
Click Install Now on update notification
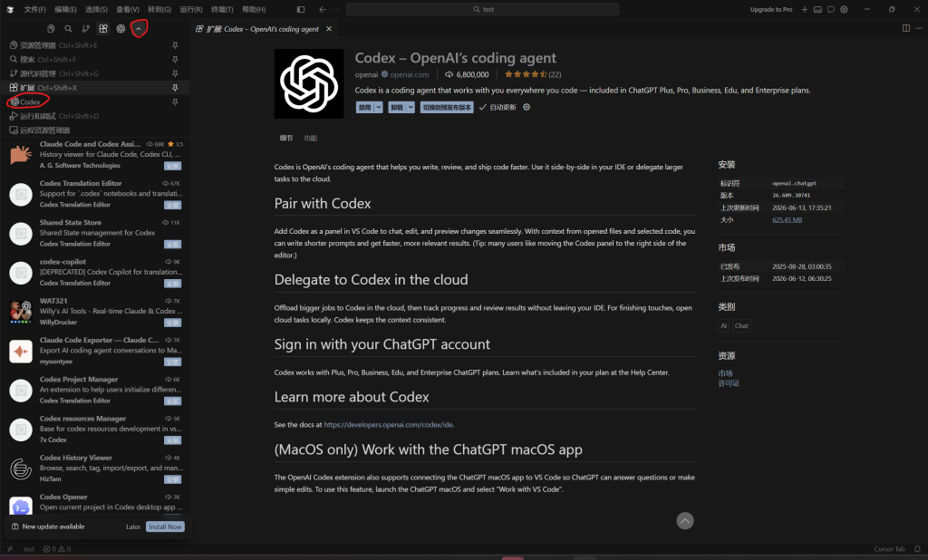165,526
